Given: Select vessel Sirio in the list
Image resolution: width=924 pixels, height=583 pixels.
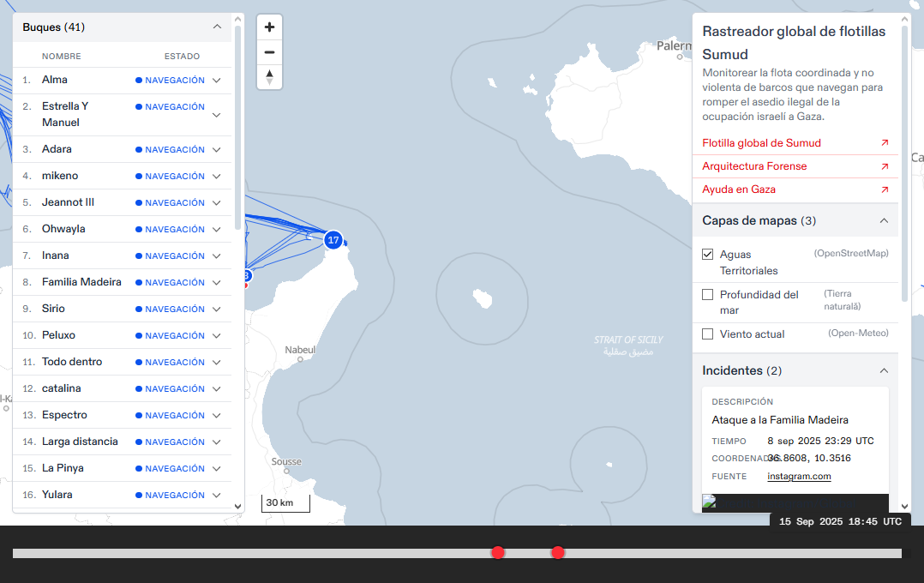Looking at the screenshot, I should pyautogui.click(x=53, y=309).
